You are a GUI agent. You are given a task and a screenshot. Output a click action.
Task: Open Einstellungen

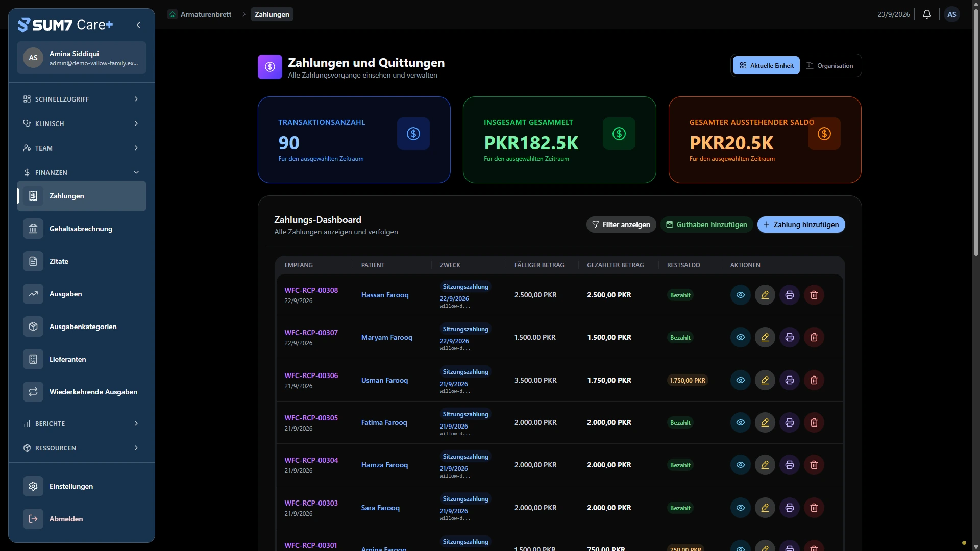[82, 486]
